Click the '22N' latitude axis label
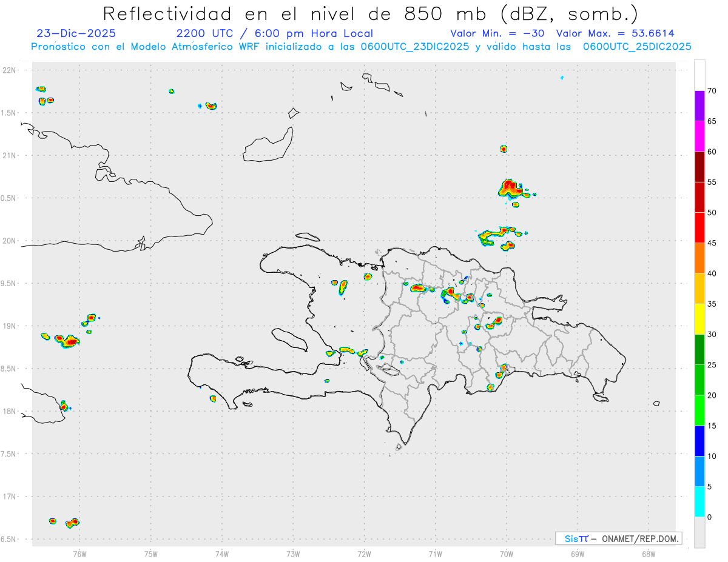Image resolution: width=728 pixels, height=562 pixels. [x=10, y=70]
